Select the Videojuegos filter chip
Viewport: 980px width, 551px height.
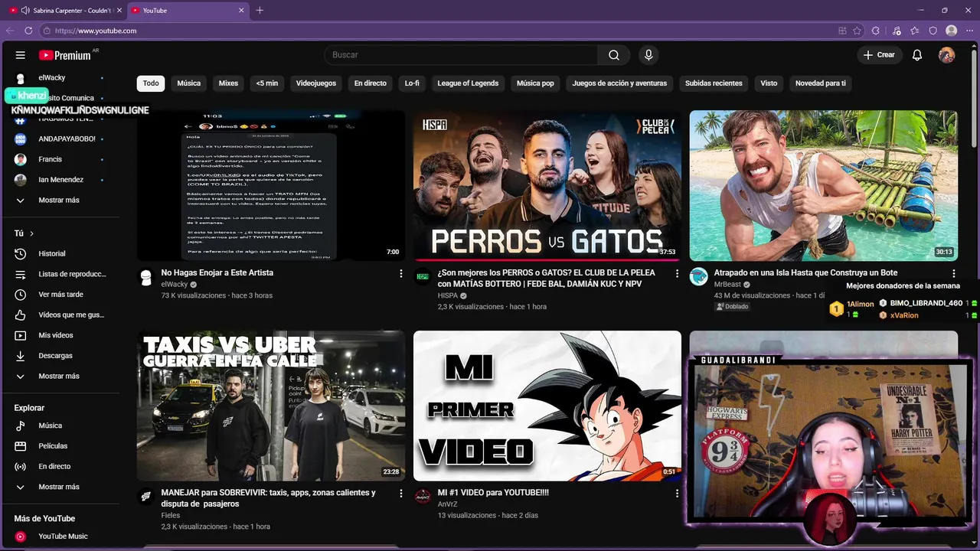point(316,83)
